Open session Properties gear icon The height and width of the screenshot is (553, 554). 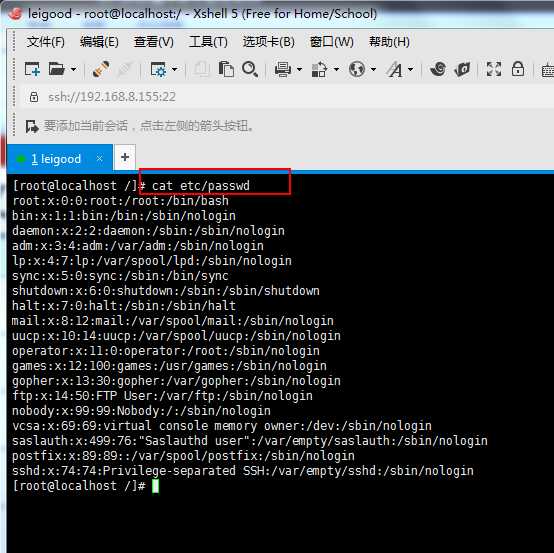(158, 69)
